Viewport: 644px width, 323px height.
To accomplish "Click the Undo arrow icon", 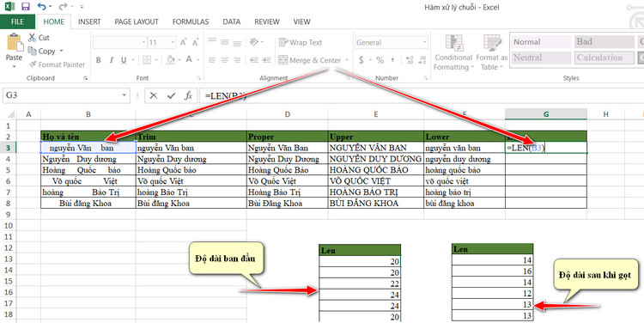I will tap(41, 7).
